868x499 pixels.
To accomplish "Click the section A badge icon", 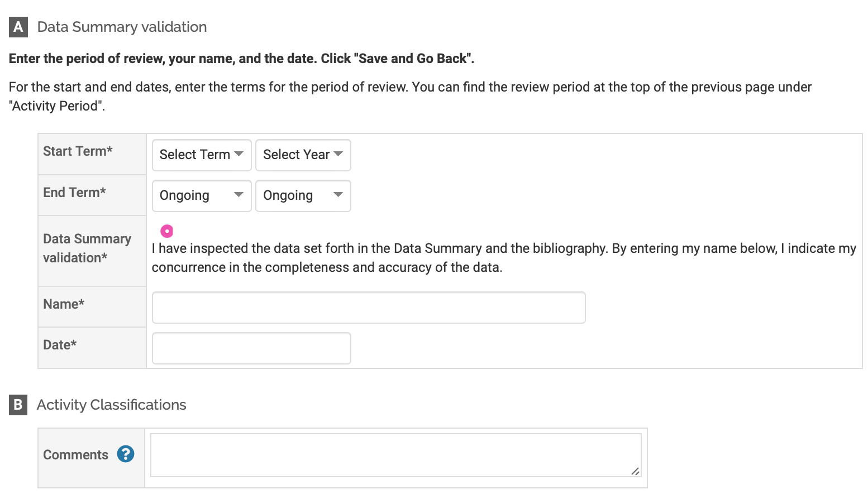I will [x=18, y=27].
